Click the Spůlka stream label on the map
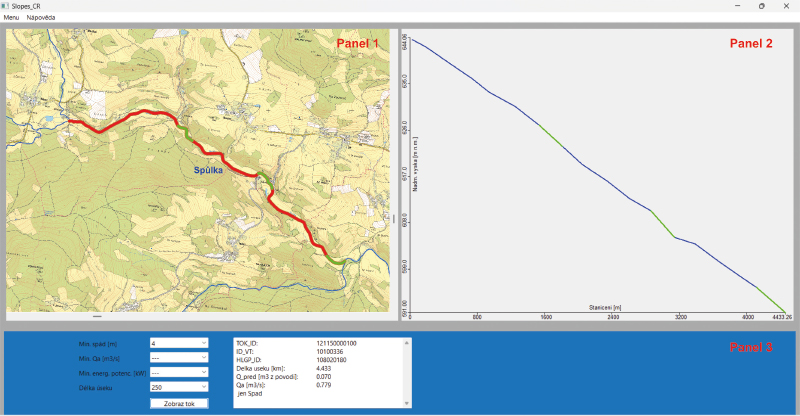Image resolution: width=800 pixels, height=416 pixels. tap(211, 171)
